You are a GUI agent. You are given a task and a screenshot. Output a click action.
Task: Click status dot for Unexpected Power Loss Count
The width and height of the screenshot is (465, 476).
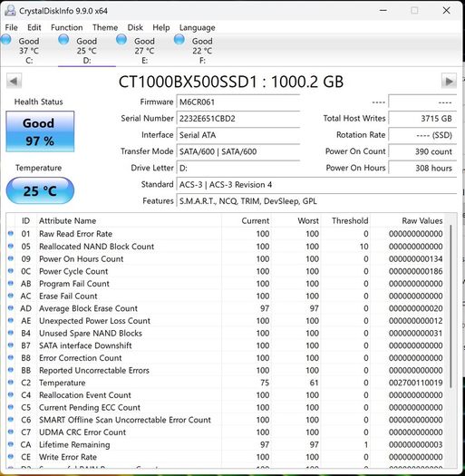click(x=11, y=320)
